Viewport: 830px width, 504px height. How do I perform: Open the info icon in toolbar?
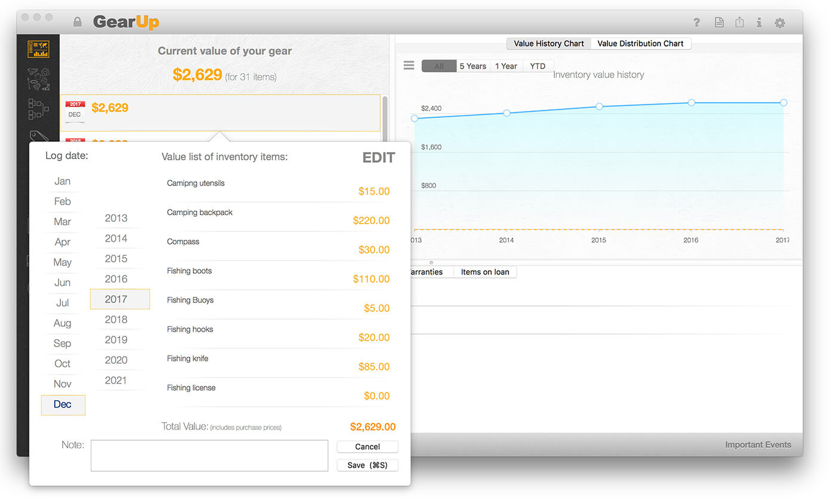pos(759,23)
